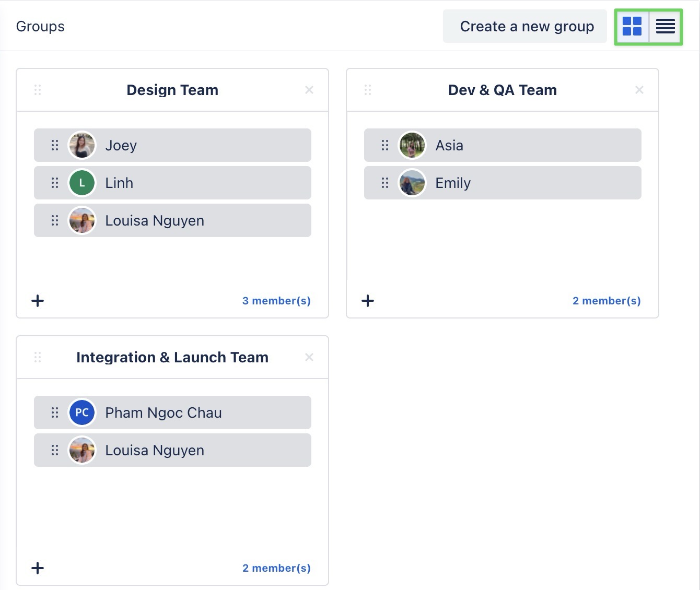
Task: Add a member to Dev & QA Team
Action: (368, 301)
